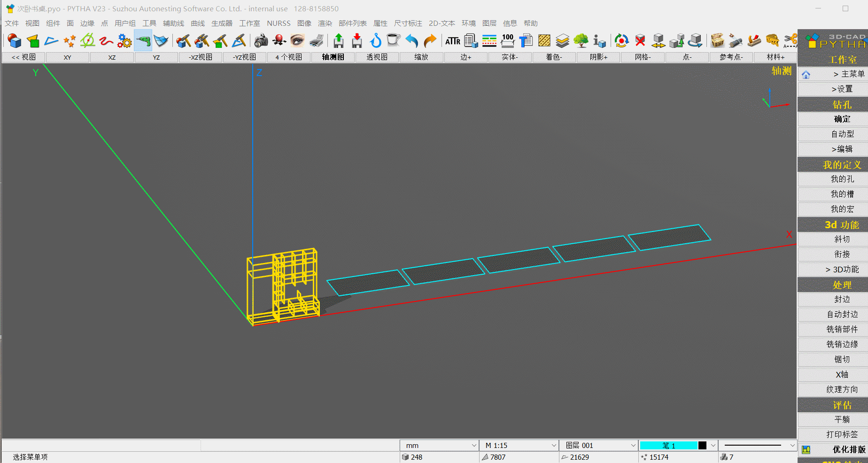Open the hatched material pattern icon
868x463 pixels.
(x=544, y=41)
